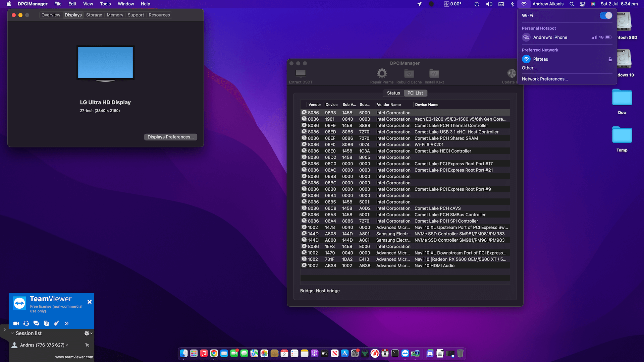Toggle remote pointer arrow for Andres session
This screenshot has height=362, width=644.
[x=87, y=345]
